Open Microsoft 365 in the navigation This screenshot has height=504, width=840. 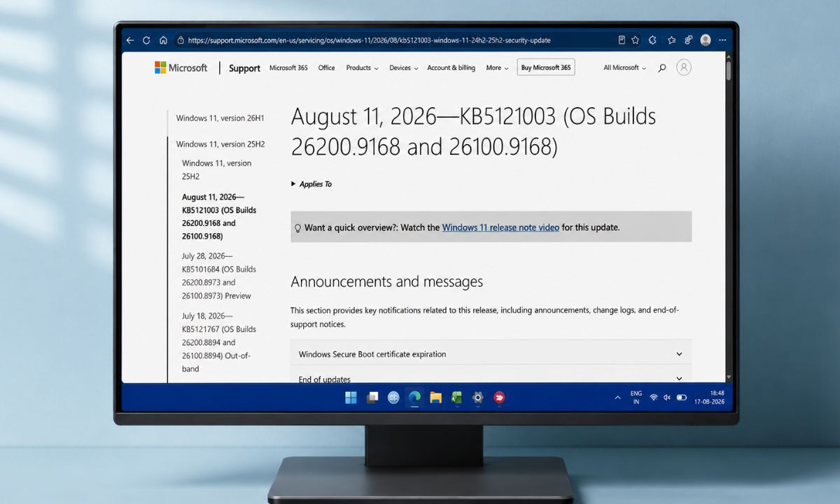(288, 68)
